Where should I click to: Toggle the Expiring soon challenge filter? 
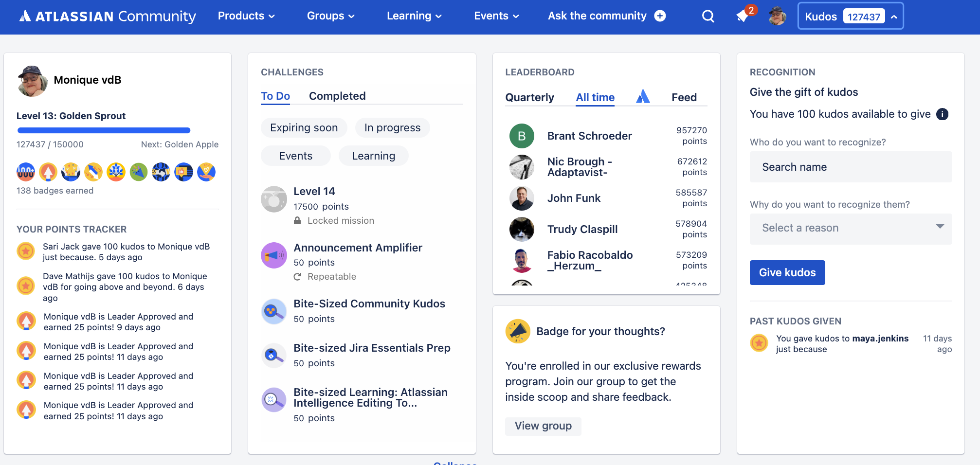coord(304,127)
